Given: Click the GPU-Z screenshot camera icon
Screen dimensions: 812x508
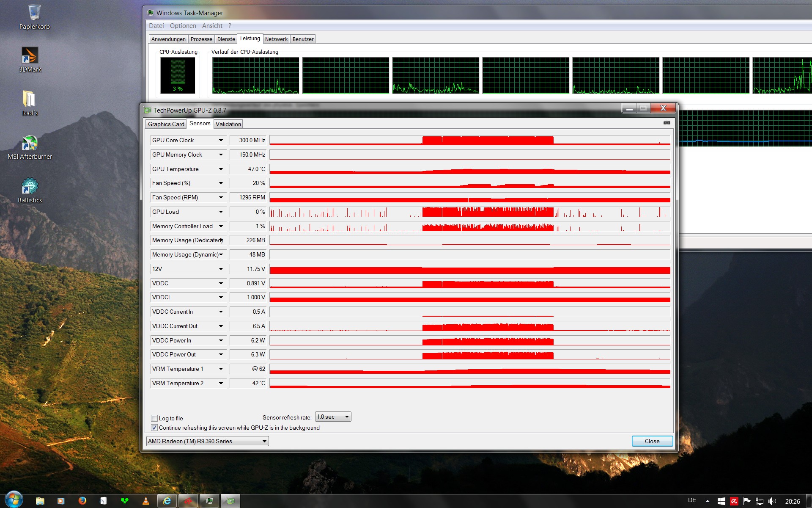Looking at the screenshot, I should coord(667,123).
